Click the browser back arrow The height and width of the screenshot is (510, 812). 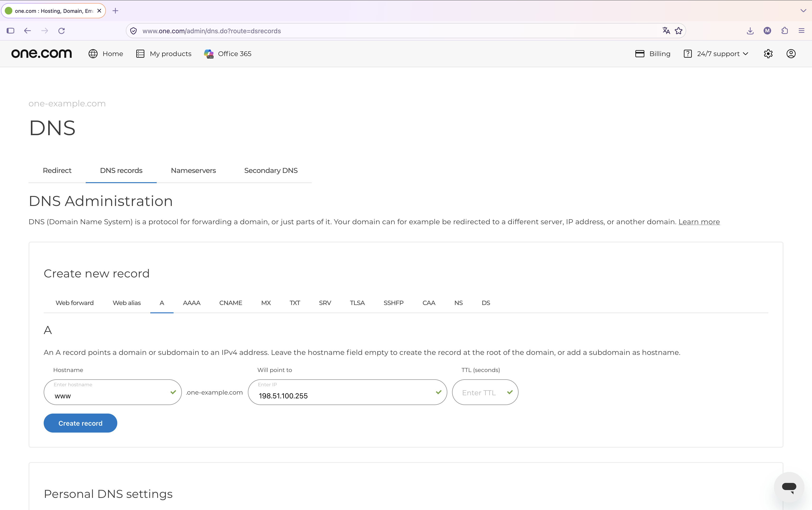pyautogui.click(x=27, y=31)
